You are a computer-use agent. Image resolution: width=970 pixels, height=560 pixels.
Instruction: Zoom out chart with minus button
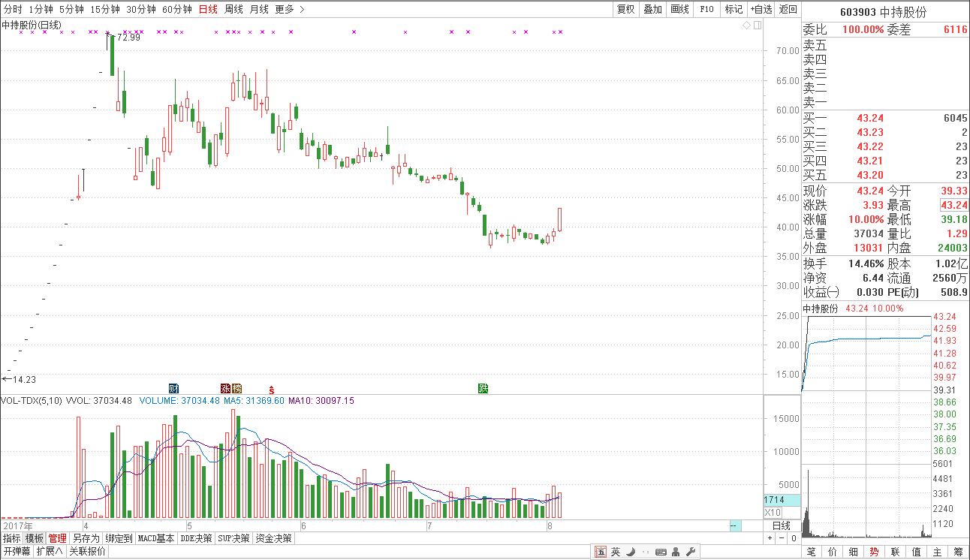point(782,538)
